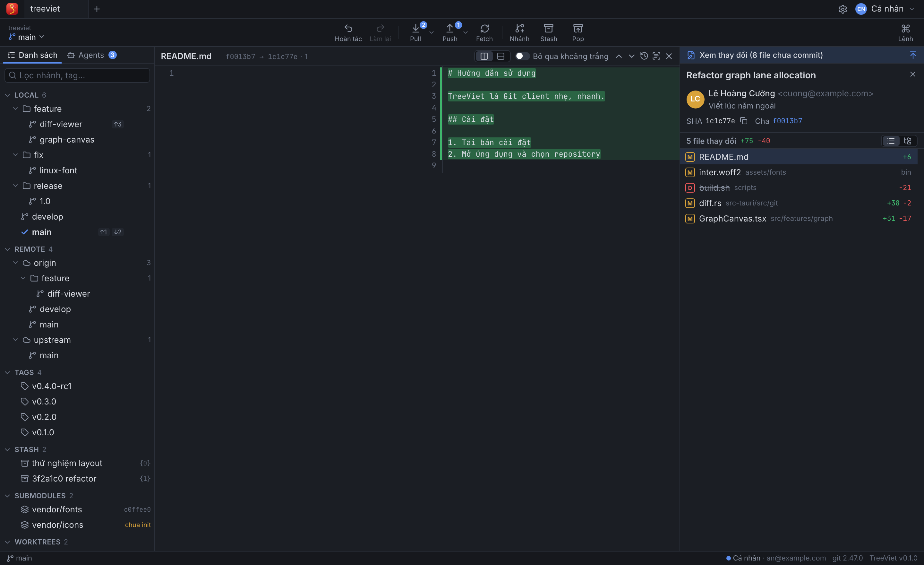Copy the SHA 1c1c77e

(744, 121)
